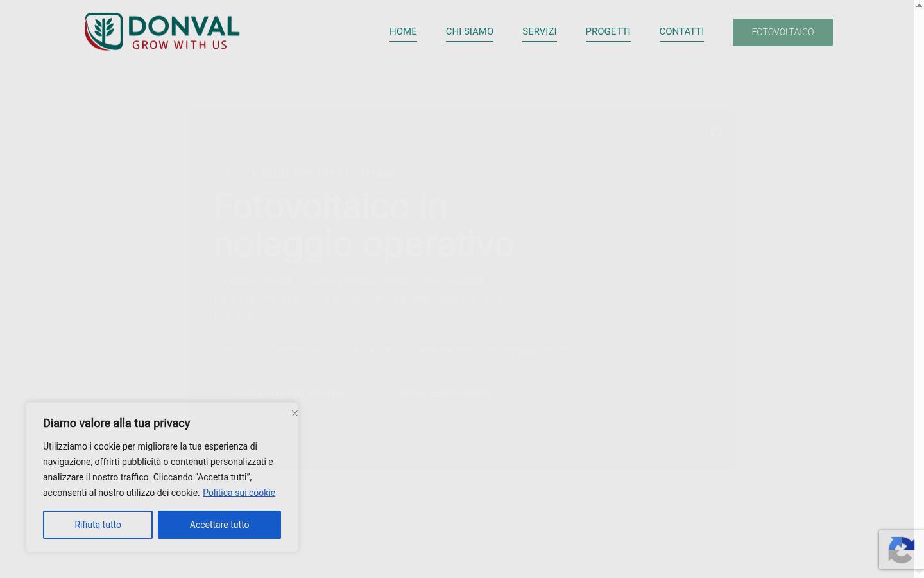
Task: Accept all cookies with Accettare tutto
Action: (x=219, y=525)
